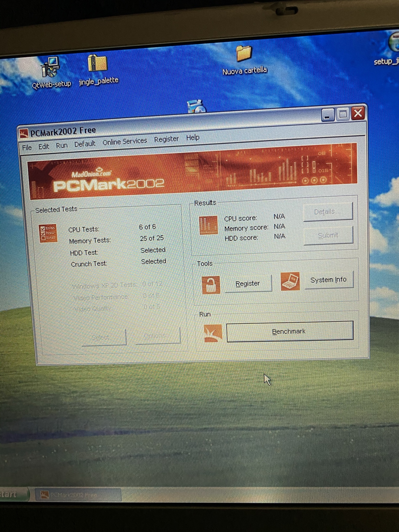Click the 'Video Performance' greyed label

(x=101, y=297)
